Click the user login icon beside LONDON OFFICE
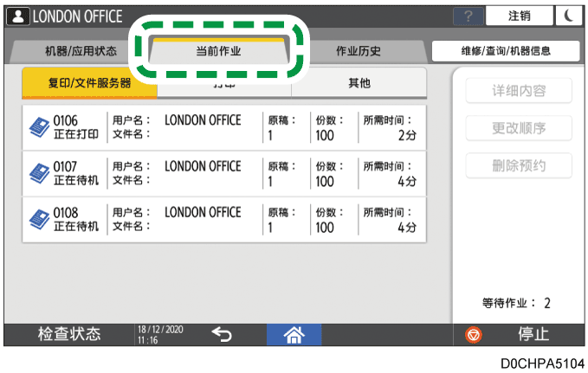 (18, 16)
